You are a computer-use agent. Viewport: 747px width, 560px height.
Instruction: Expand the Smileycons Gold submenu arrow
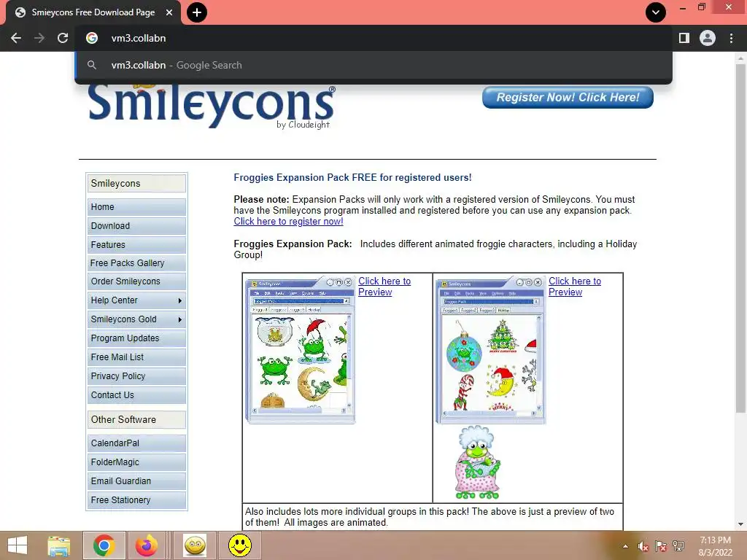pos(179,319)
